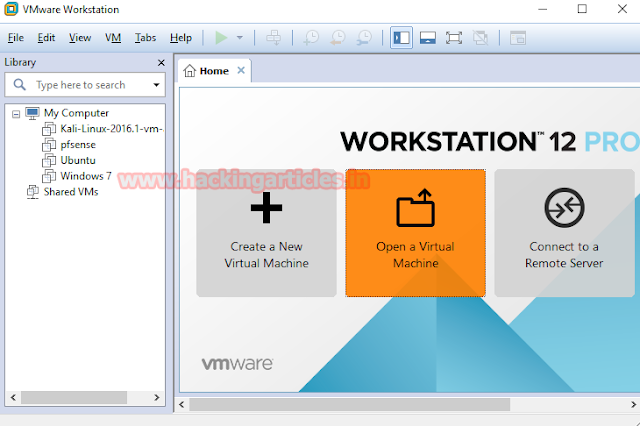Click the main pane scrollbar right arrow
The height and width of the screenshot is (426, 640).
pyautogui.click(x=633, y=405)
